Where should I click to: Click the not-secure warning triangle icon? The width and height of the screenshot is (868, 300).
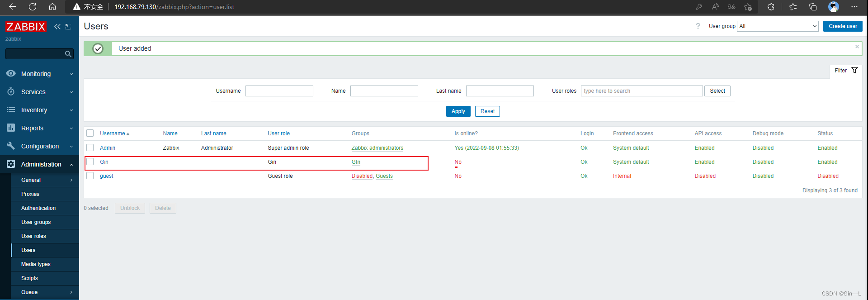pos(77,7)
